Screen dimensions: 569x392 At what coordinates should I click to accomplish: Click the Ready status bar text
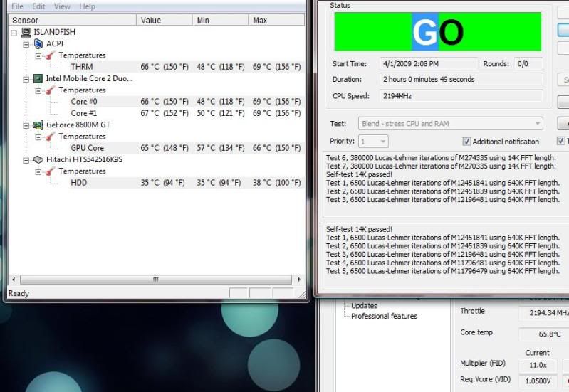click(x=19, y=293)
